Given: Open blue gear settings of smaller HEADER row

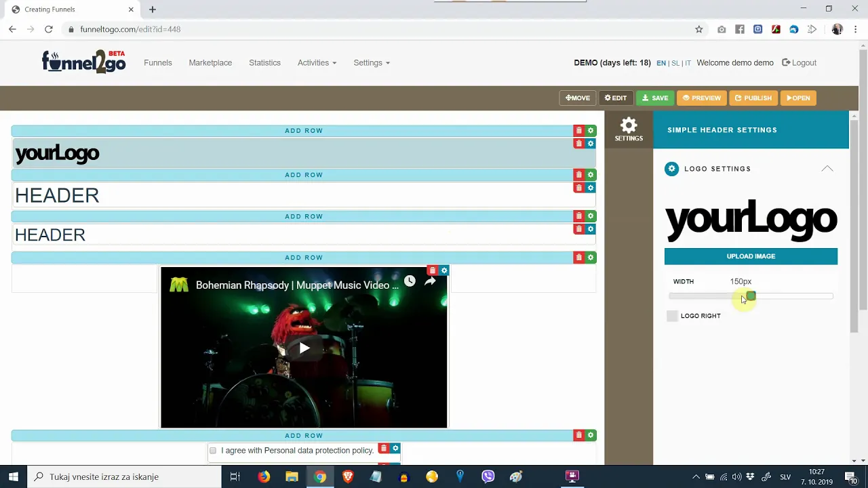Looking at the screenshot, I should point(591,229).
